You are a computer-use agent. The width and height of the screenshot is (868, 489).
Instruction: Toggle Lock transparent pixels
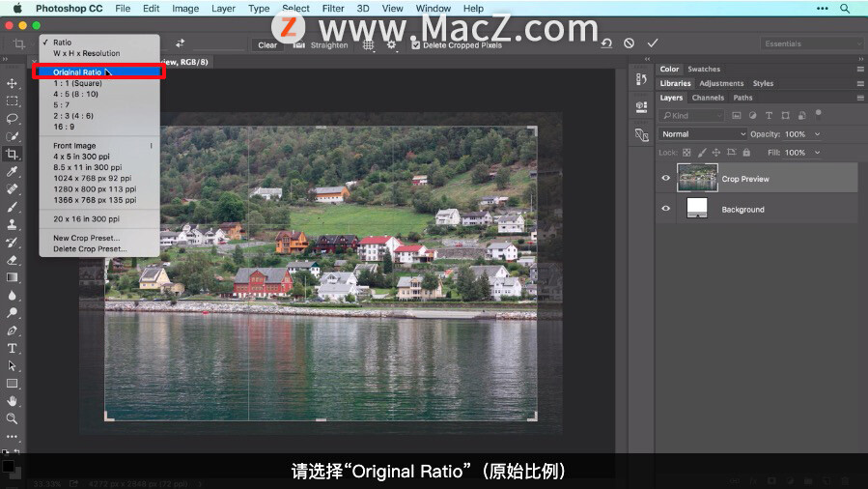[x=686, y=153]
